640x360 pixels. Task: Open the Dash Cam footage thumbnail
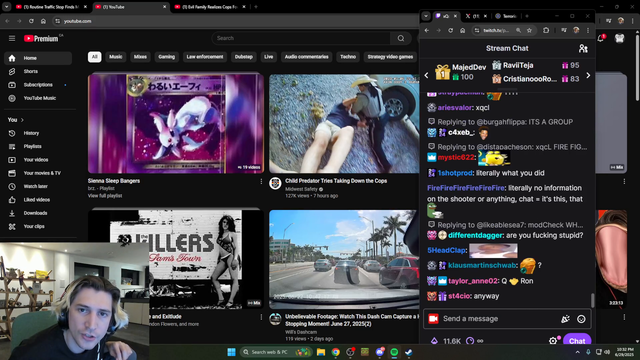coord(344,260)
